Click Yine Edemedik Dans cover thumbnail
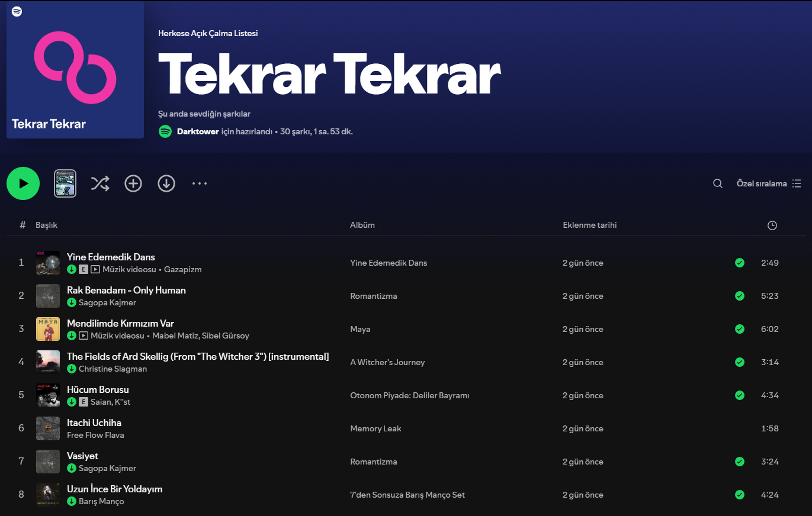The height and width of the screenshot is (516, 812). pyautogui.click(x=48, y=263)
